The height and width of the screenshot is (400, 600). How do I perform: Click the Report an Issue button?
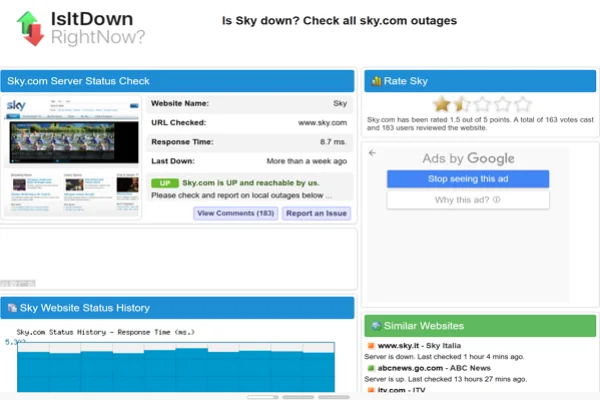point(316,213)
